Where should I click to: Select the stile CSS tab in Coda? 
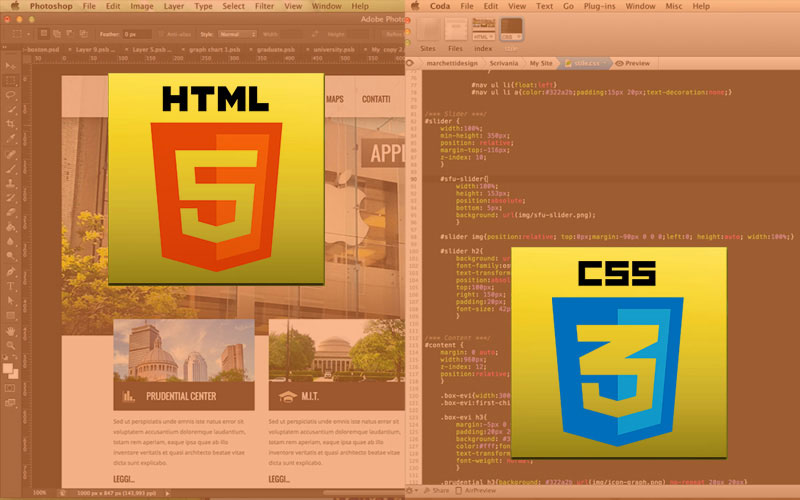click(511, 35)
